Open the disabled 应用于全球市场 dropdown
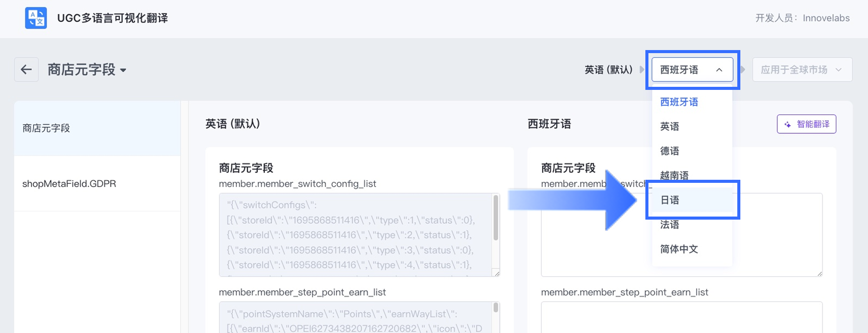 coord(802,69)
